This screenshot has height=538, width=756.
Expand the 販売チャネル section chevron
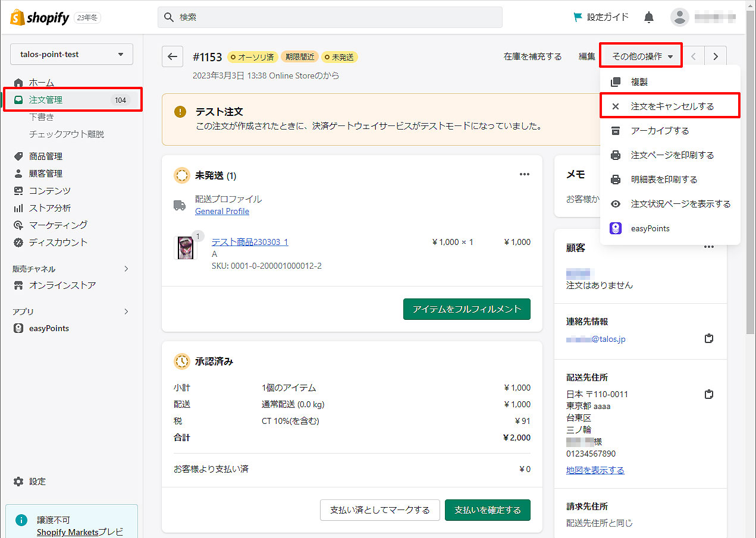pos(126,269)
